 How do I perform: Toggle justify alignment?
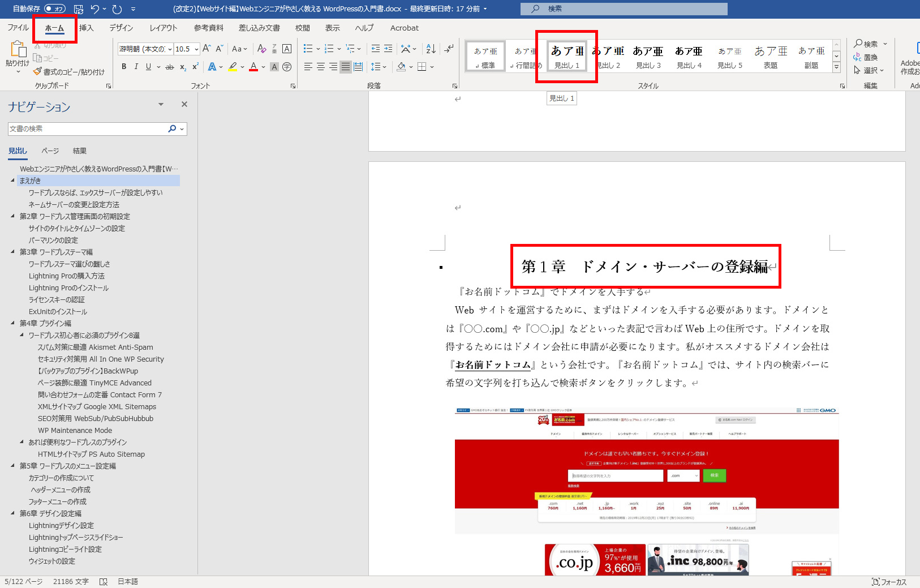pos(345,67)
